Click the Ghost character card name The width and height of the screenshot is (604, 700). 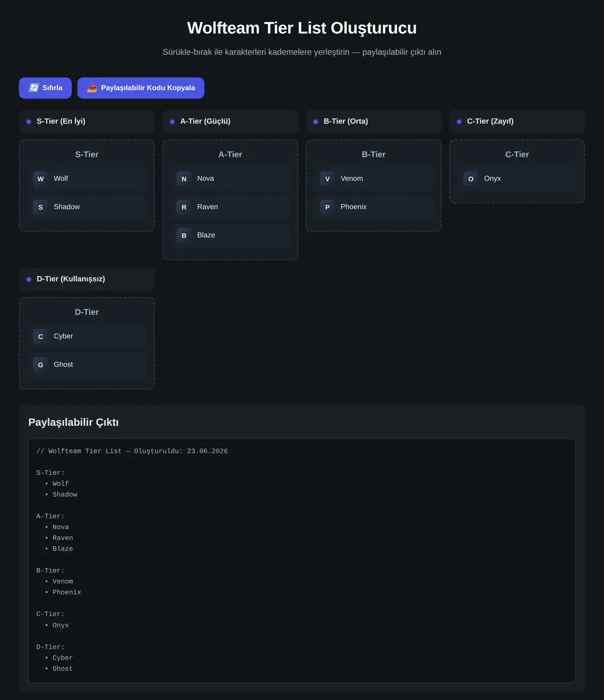tap(63, 365)
